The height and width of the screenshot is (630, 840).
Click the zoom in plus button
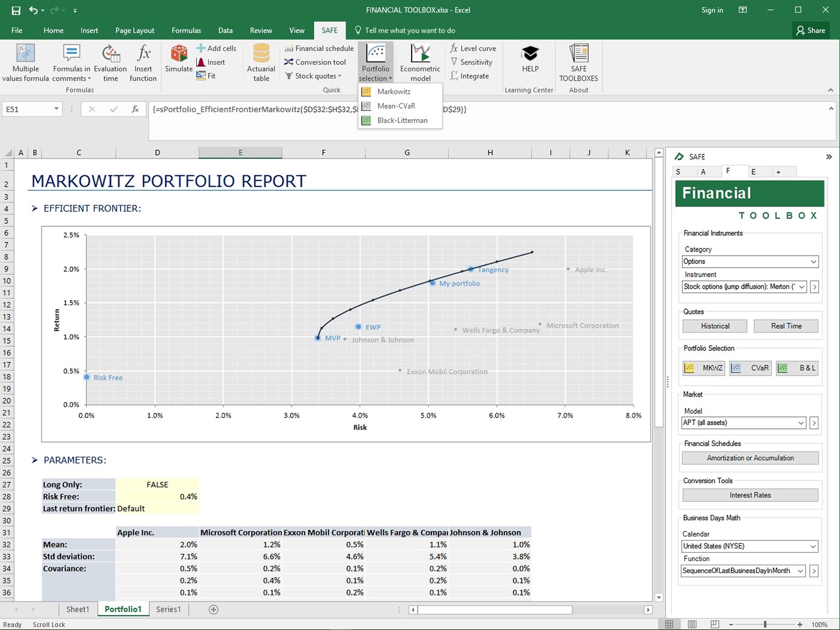800,625
